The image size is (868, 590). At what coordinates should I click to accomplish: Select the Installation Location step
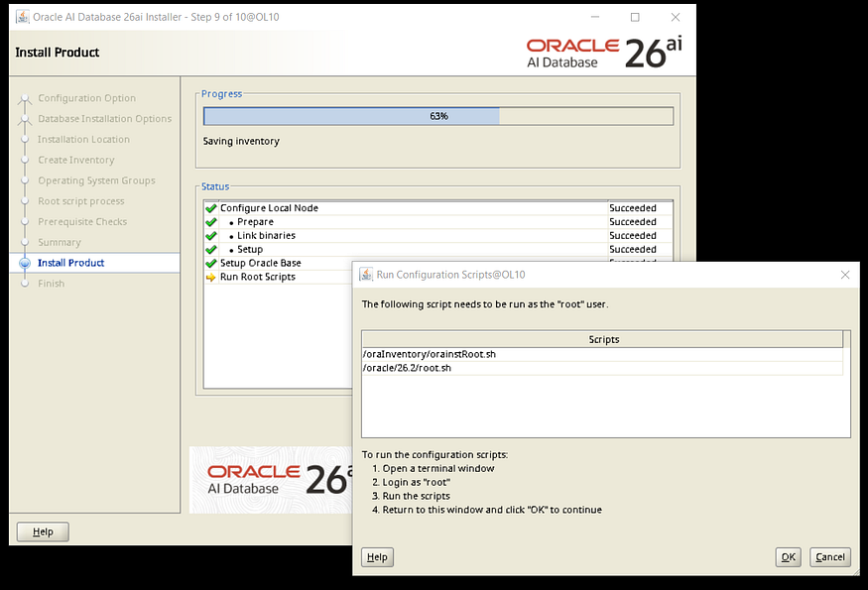point(83,139)
